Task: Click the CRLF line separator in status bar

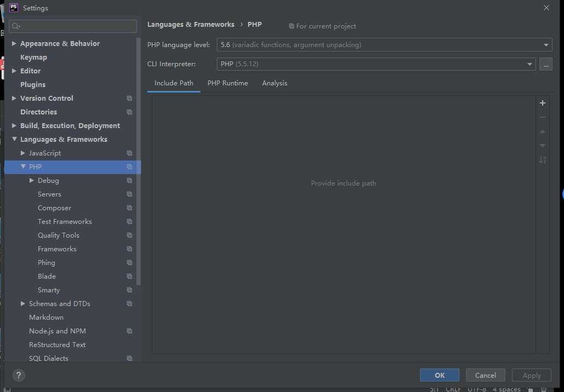Action: [x=453, y=389]
